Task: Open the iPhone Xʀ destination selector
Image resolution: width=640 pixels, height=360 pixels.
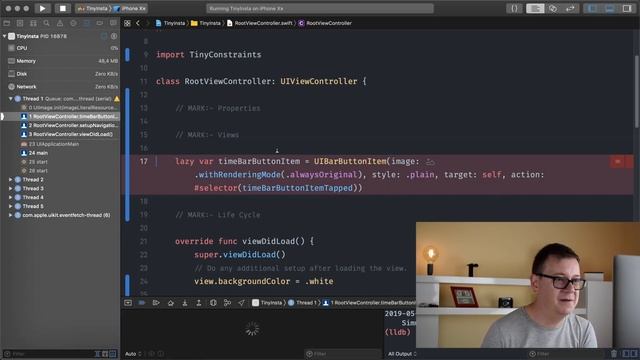Action: (x=130, y=8)
